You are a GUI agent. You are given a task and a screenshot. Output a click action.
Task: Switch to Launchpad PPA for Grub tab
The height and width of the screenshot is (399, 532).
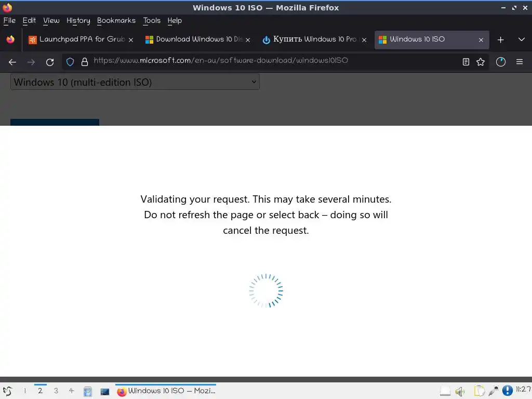81,39
